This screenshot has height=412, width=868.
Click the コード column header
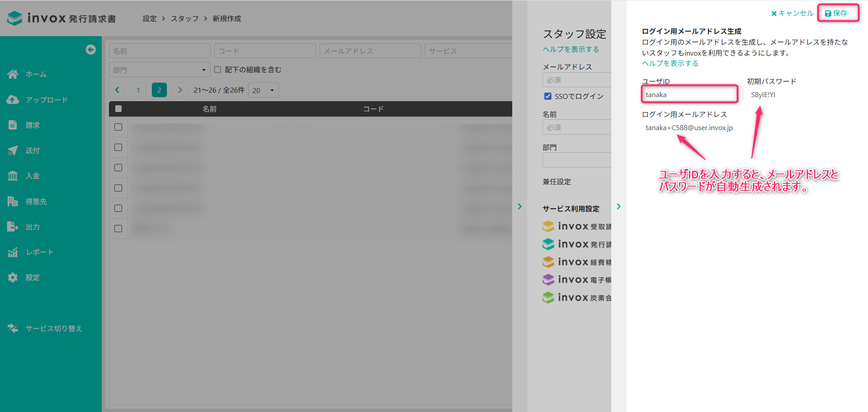[373, 109]
